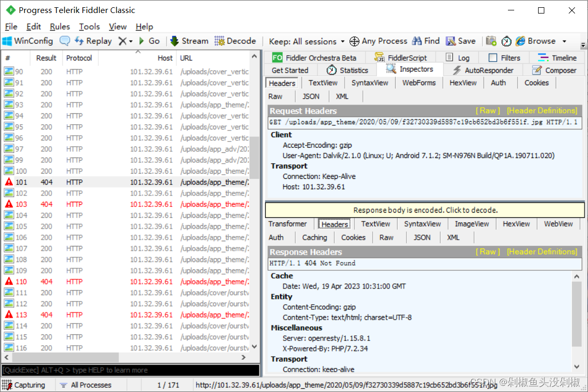Sort sessions by Protocol column header

79,58
